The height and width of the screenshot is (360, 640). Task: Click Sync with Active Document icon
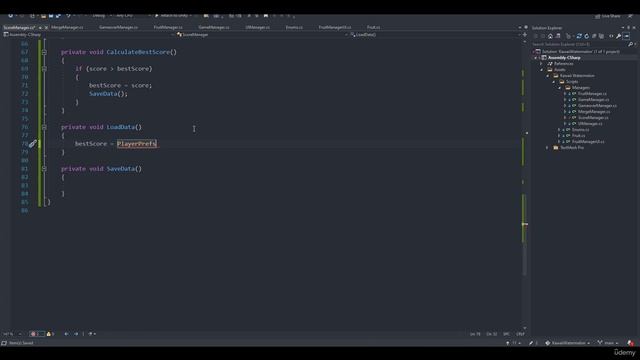tap(579, 36)
